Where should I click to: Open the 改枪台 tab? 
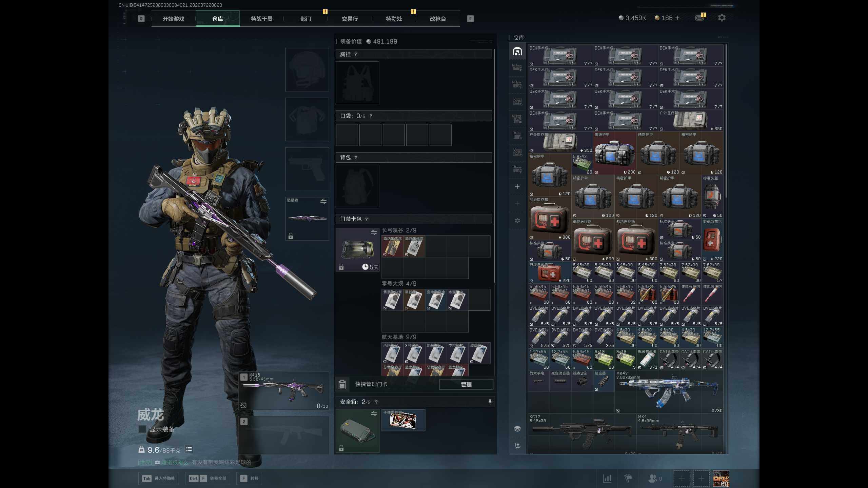pyautogui.click(x=438, y=19)
